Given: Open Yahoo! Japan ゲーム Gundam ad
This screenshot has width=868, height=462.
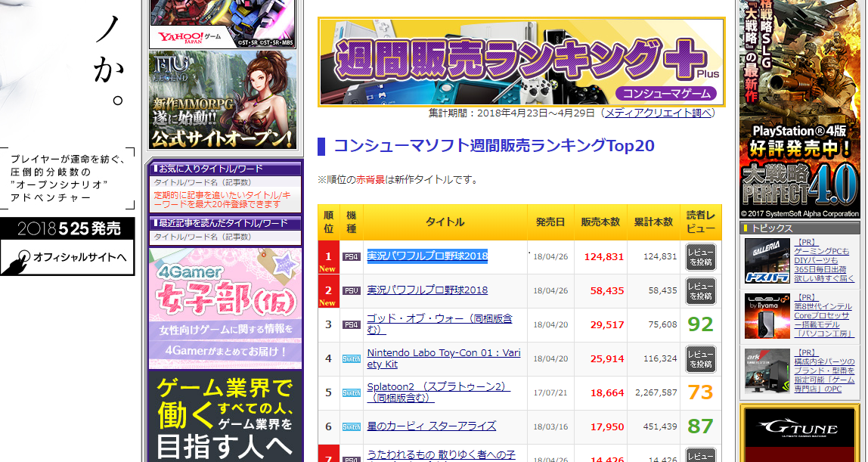Looking at the screenshot, I should pos(222,24).
